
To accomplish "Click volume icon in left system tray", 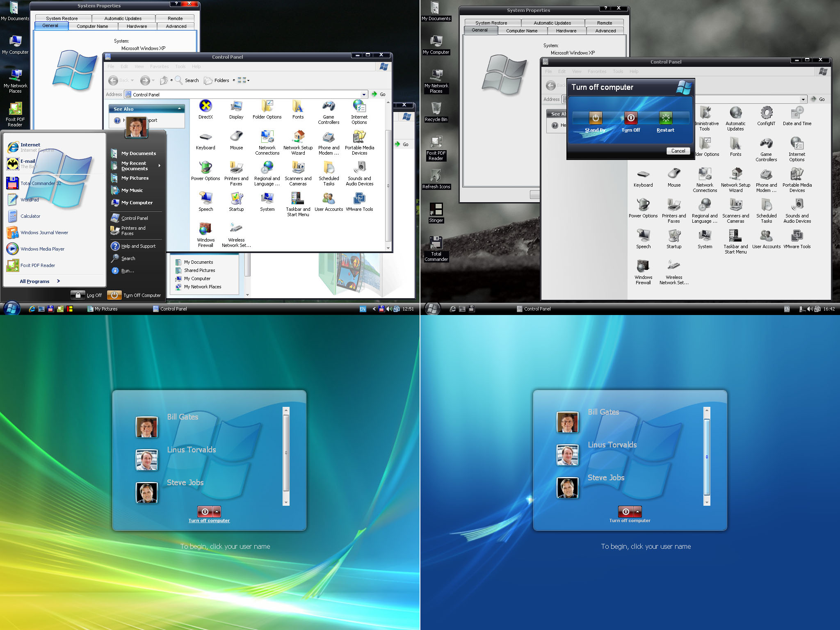I will [x=389, y=309].
